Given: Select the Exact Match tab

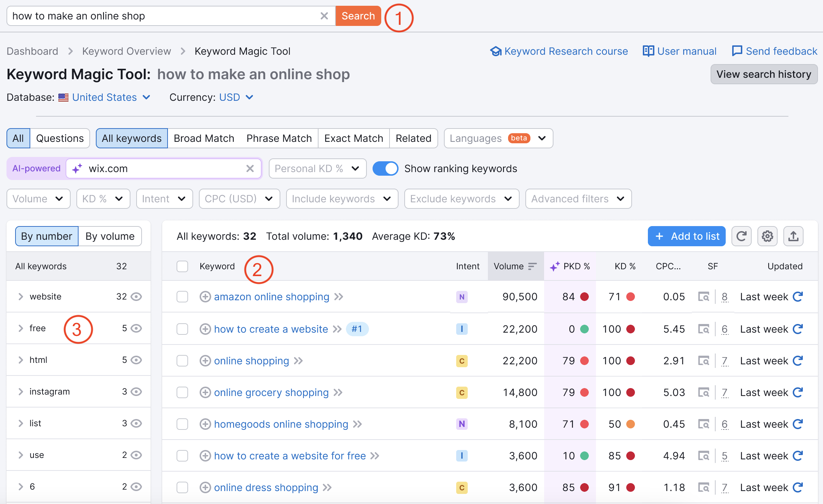Looking at the screenshot, I should coord(353,138).
